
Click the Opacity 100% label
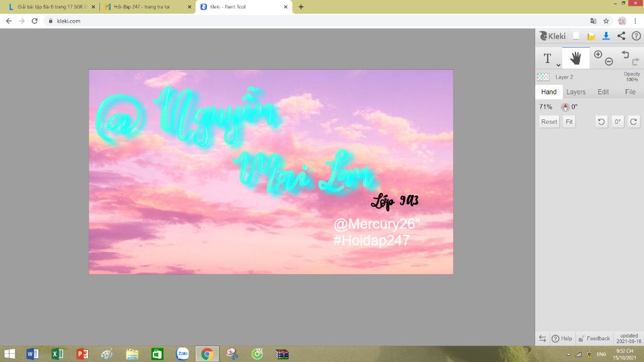tap(631, 77)
